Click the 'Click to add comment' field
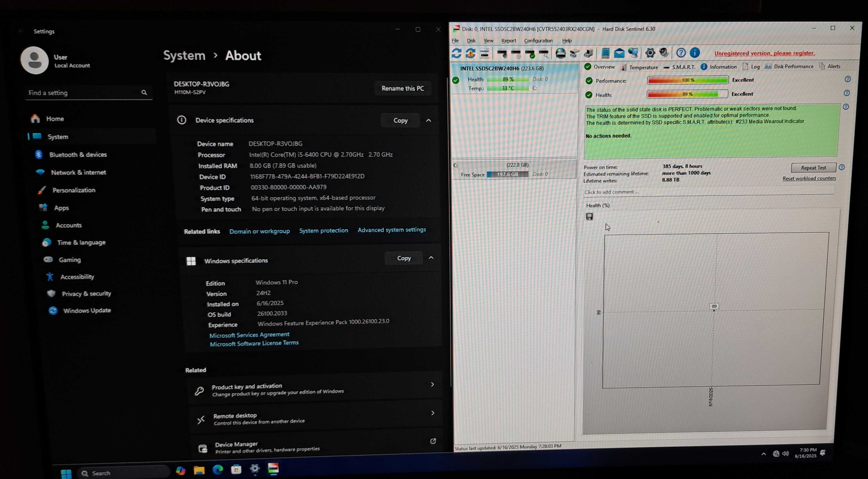The width and height of the screenshot is (868, 479). click(709, 192)
